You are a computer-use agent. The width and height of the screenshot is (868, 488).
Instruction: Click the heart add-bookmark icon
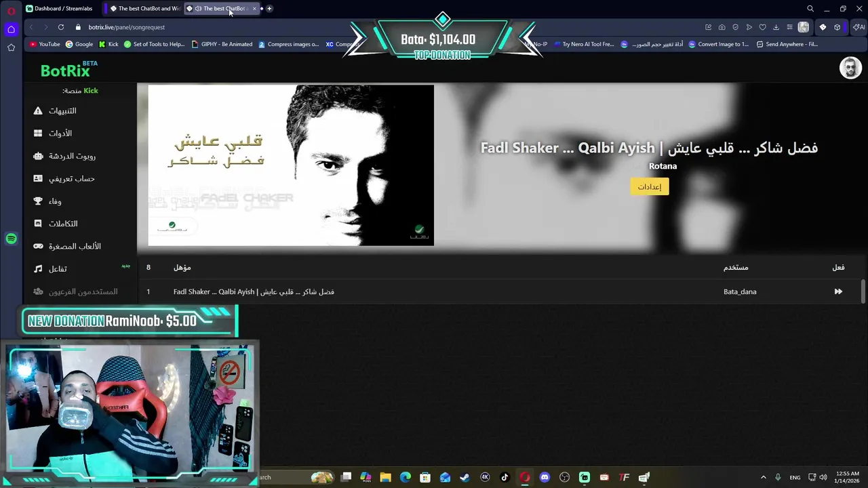point(762,27)
